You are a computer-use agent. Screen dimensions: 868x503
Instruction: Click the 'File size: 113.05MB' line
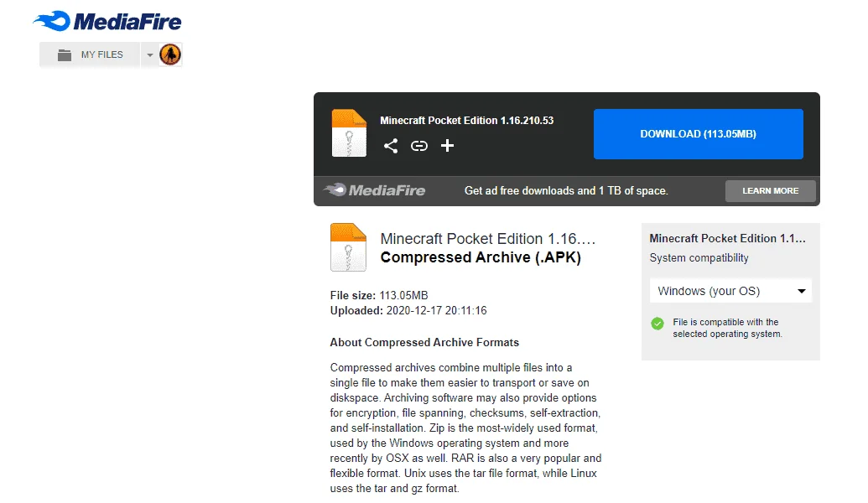pyautogui.click(x=379, y=295)
